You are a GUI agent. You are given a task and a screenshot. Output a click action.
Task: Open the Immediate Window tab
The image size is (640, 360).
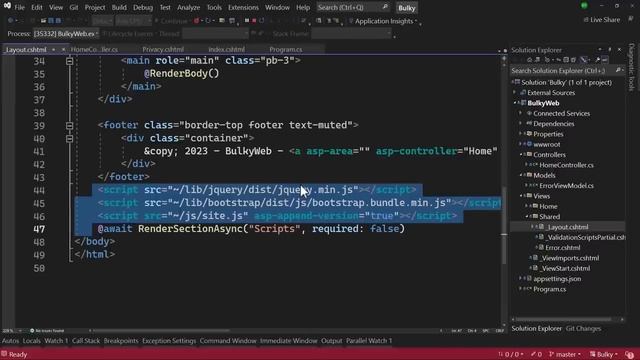click(288, 340)
